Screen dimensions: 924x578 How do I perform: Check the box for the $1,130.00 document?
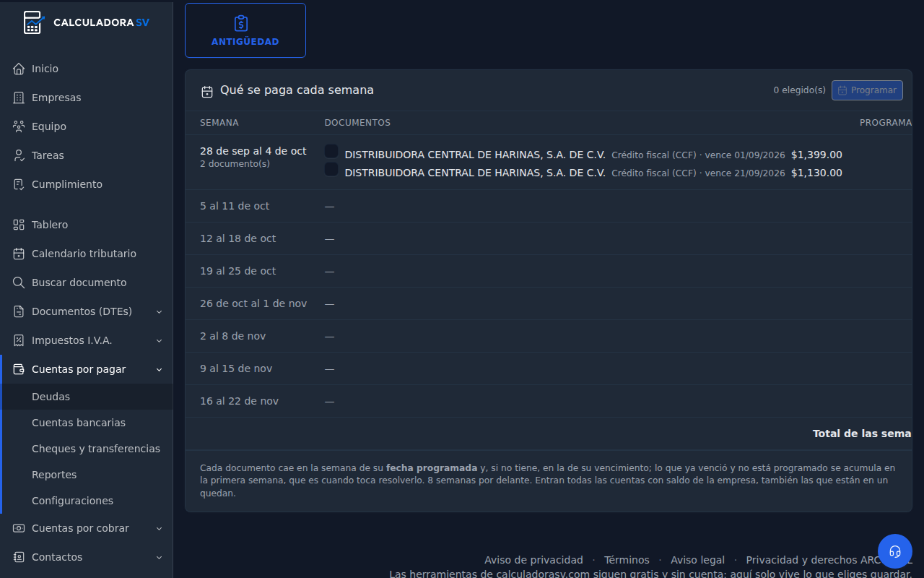pyautogui.click(x=331, y=169)
